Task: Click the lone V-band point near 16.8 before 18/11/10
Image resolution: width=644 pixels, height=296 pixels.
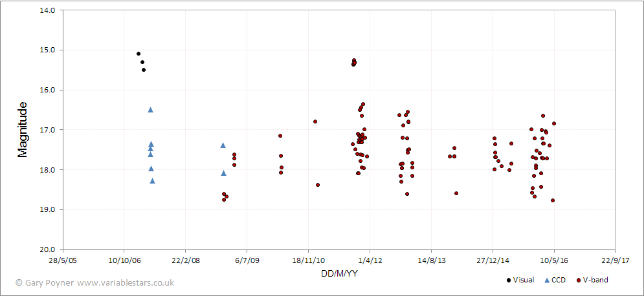Action: coord(315,122)
